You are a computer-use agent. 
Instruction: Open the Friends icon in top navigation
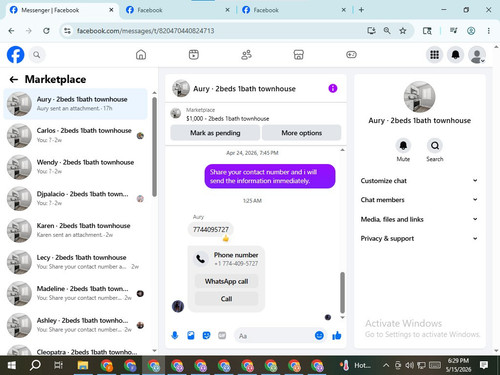pyautogui.click(x=246, y=55)
